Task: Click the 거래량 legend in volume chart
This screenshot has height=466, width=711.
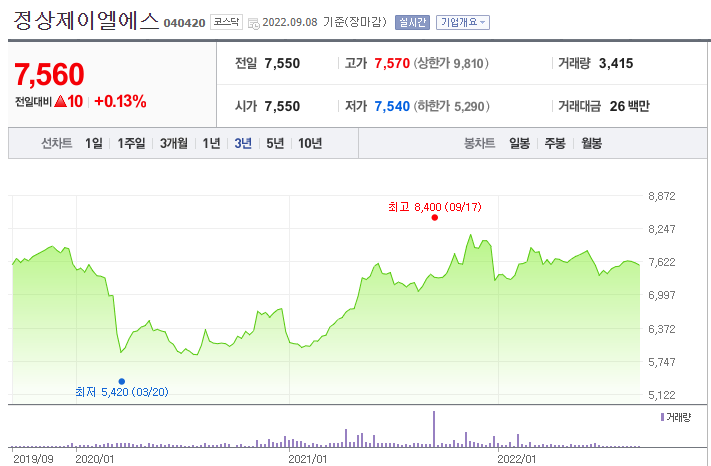Action: 676,417
